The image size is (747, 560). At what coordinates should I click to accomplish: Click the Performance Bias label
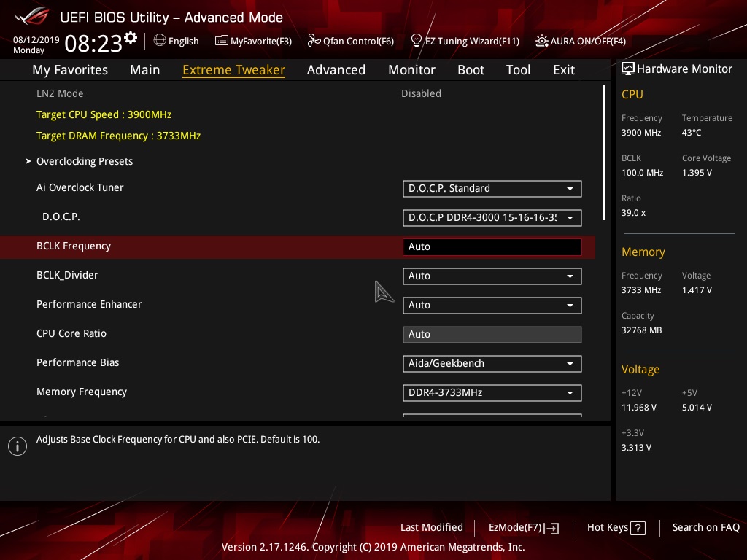77,363
